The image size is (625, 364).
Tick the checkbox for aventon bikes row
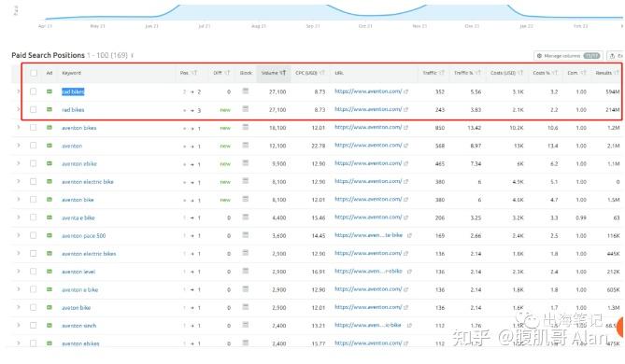34,128
